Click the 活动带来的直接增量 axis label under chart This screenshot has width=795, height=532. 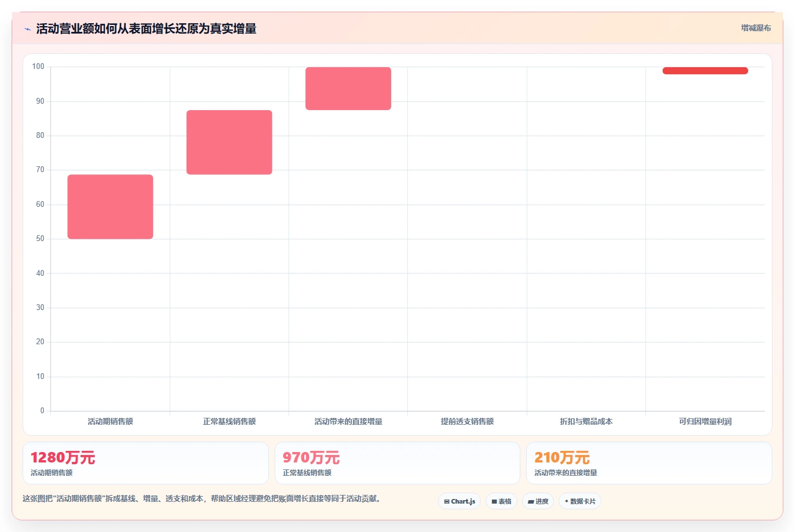(x=348, y=421)
